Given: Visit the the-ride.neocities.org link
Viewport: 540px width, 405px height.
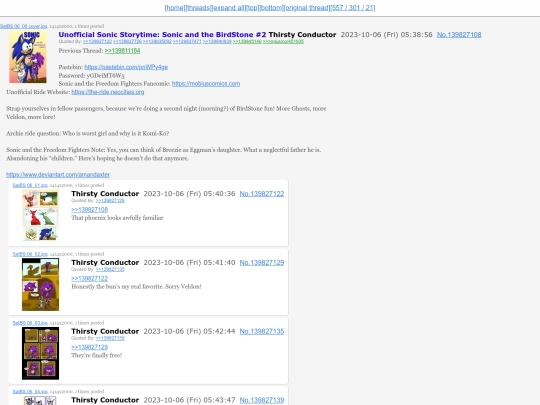Looking at the screenshot, I should pyautogui.click(x=108, y=92).
